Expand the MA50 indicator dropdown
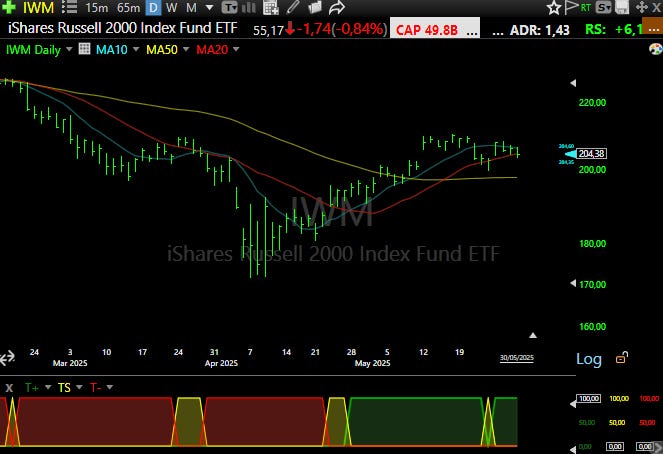663x454 pixels. 186,49
